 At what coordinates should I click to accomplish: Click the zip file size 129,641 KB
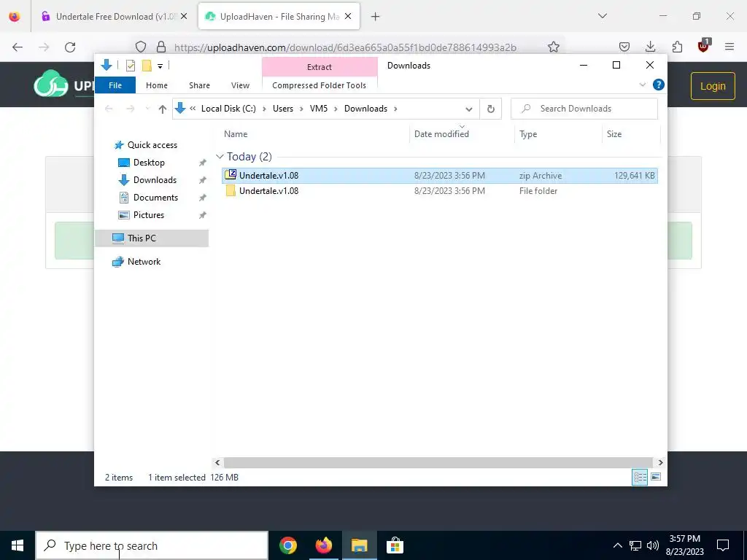click(634, 176)
